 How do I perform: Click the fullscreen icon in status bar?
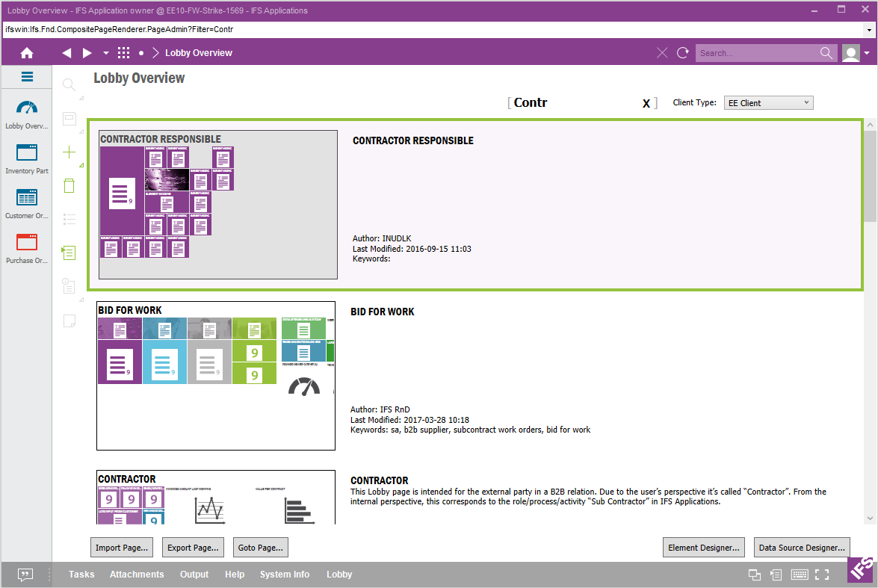[x=822, y=575]
